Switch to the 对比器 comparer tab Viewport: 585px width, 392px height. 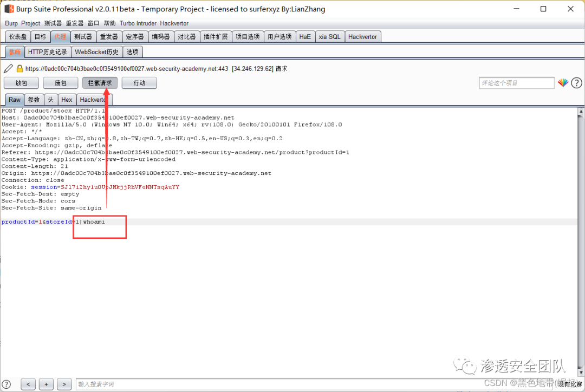point(186,37)
